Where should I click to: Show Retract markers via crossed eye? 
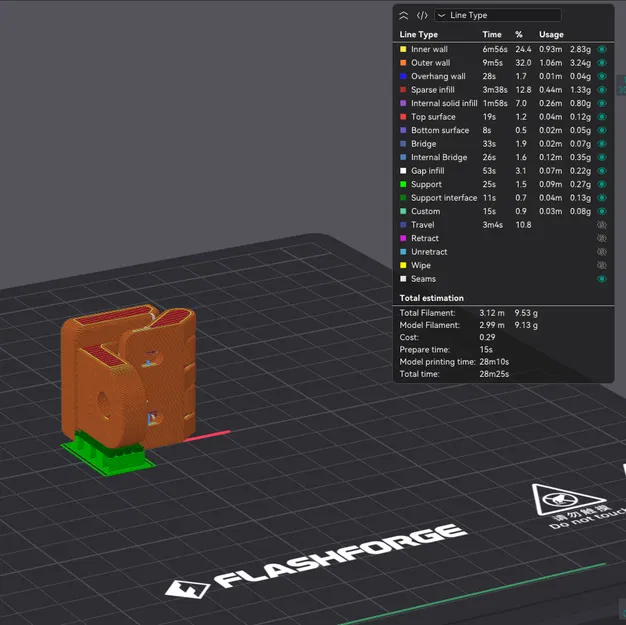point(602,238)
